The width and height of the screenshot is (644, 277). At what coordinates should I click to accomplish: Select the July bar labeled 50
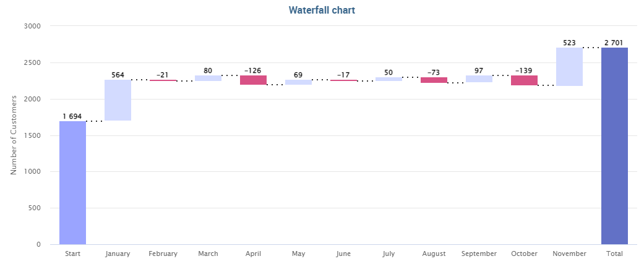pyautogui.click(x=389, y=79)
